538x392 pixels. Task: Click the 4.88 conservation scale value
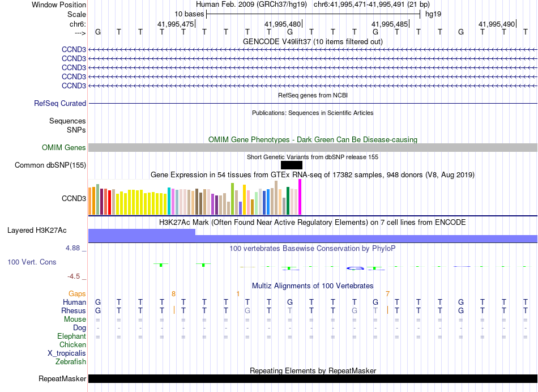(72, 248)
